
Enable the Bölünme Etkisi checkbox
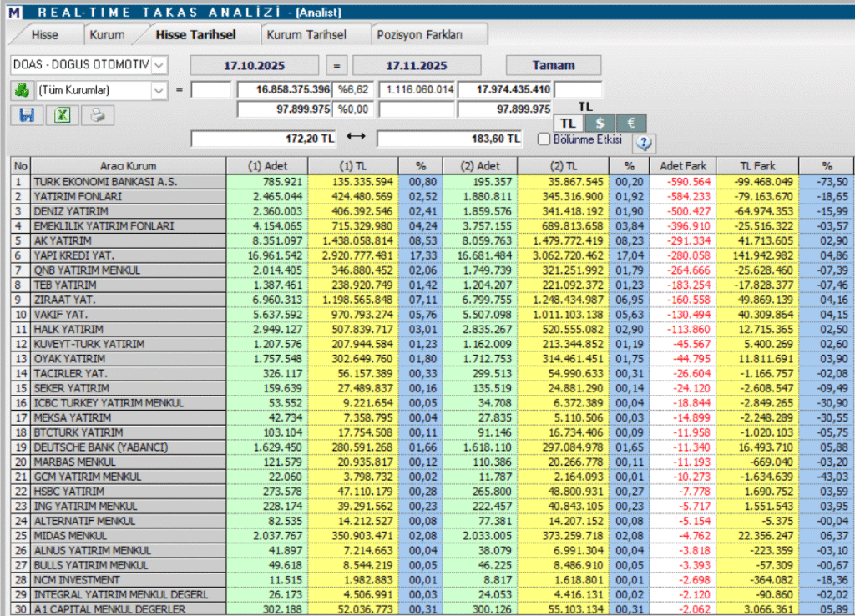coord(544,139)
